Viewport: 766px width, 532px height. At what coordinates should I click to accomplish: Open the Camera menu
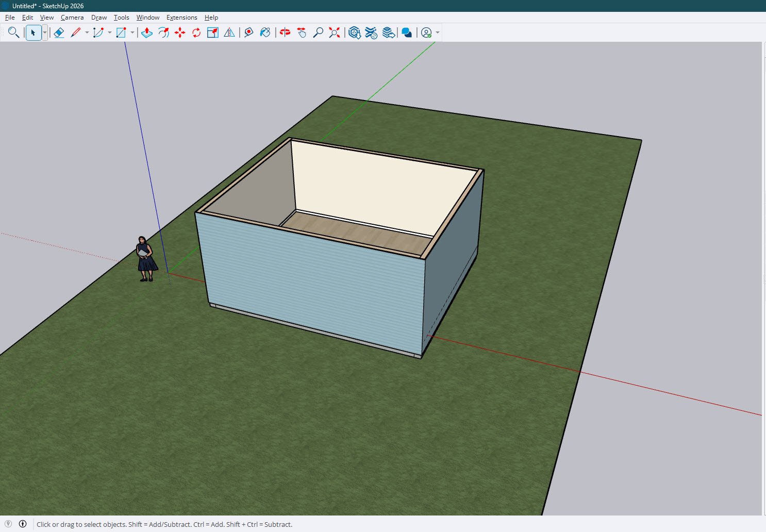[72, 18]
